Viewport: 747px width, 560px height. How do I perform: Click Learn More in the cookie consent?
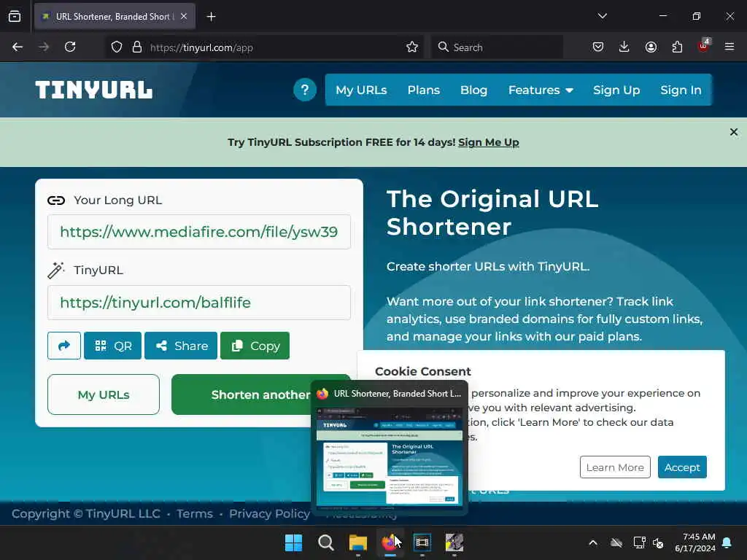[615, 467]
